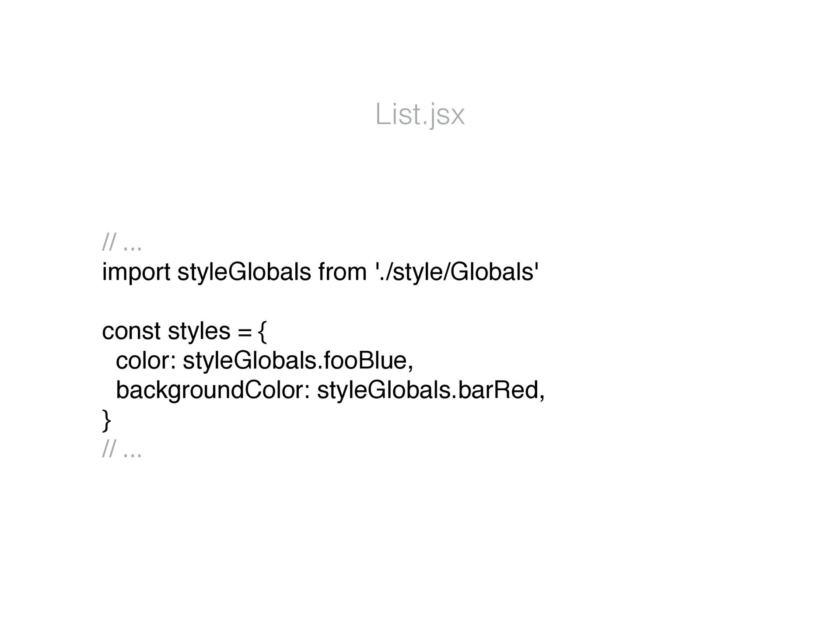840x630 pixels.
Task: Click the './style/Globals' path string
Action: point(455,273)
